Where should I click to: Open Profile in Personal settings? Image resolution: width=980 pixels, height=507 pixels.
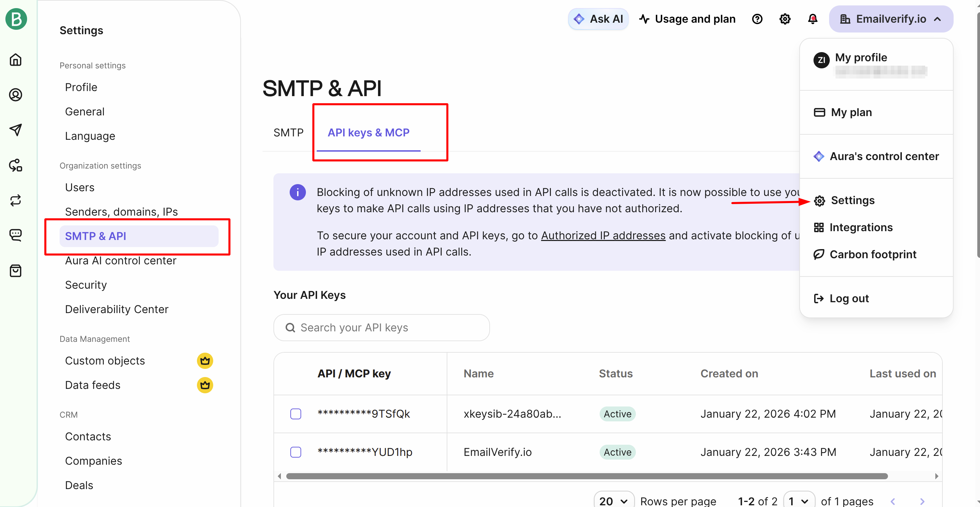point(81,87)
